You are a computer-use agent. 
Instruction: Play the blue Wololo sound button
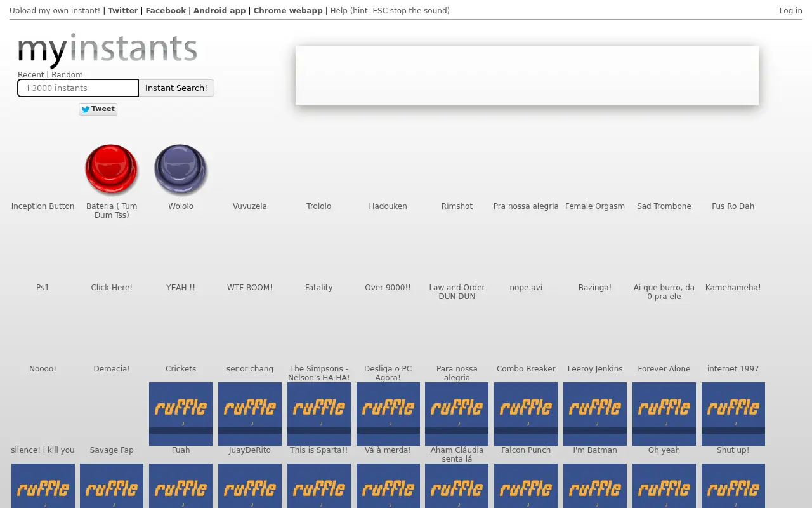pyautogui.click(x=181, y=170)
